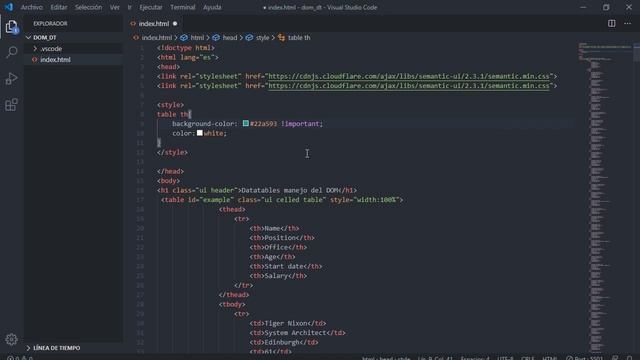
Task: Click the opening style tag line
Action: pyautogui.click(x=170, y=105)
